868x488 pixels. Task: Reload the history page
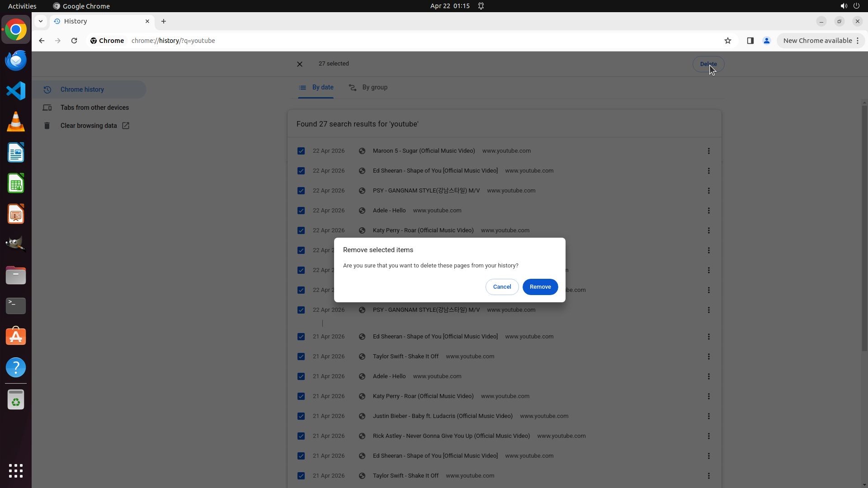(74, 41)
